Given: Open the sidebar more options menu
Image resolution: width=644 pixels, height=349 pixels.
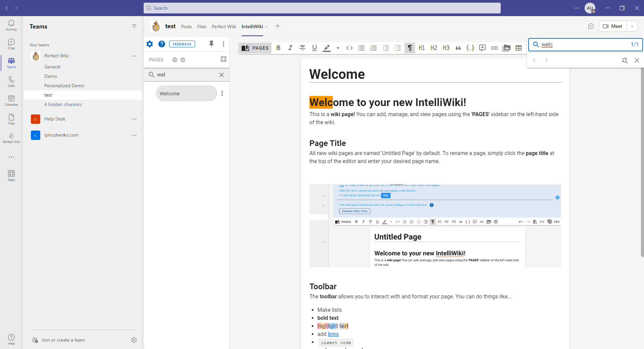Looking at the screenshot, I should click(x=224, y=44).
